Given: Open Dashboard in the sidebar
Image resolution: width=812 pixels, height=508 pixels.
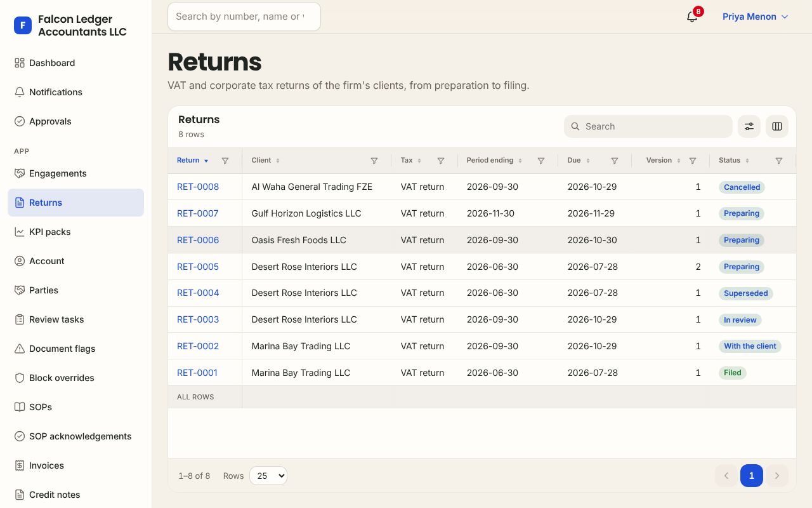Looking at the screenshot, I should point(76,63).
